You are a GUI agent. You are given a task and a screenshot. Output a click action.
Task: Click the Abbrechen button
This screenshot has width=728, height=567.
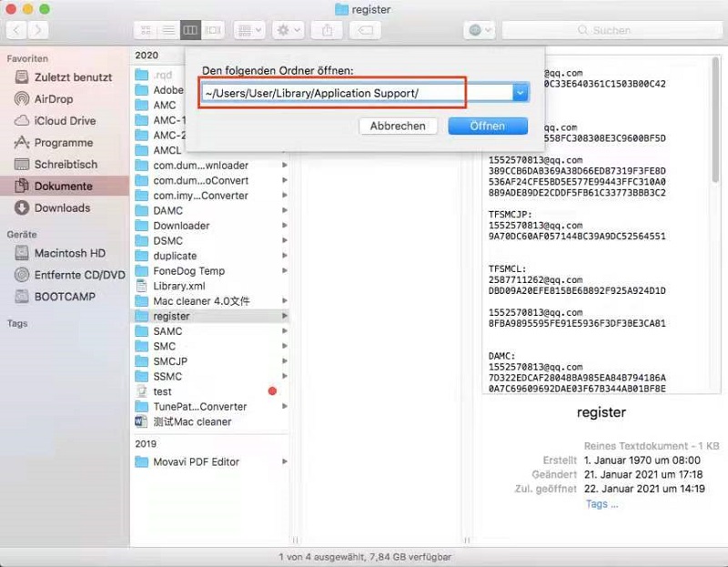pos(398,126)
